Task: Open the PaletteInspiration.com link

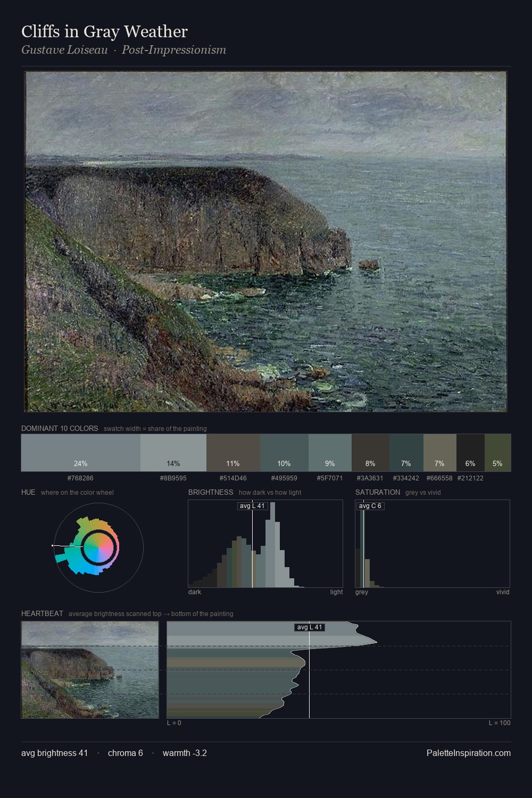Action: coord(469,753)
